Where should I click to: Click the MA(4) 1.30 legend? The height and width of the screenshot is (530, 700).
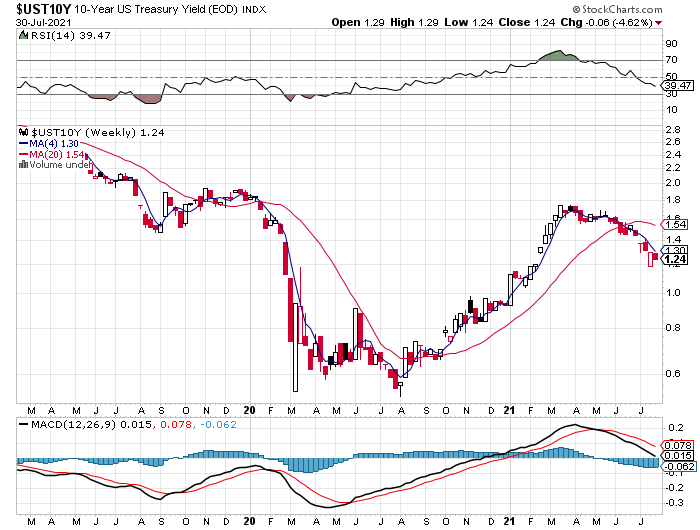click(x=49, y=144)
